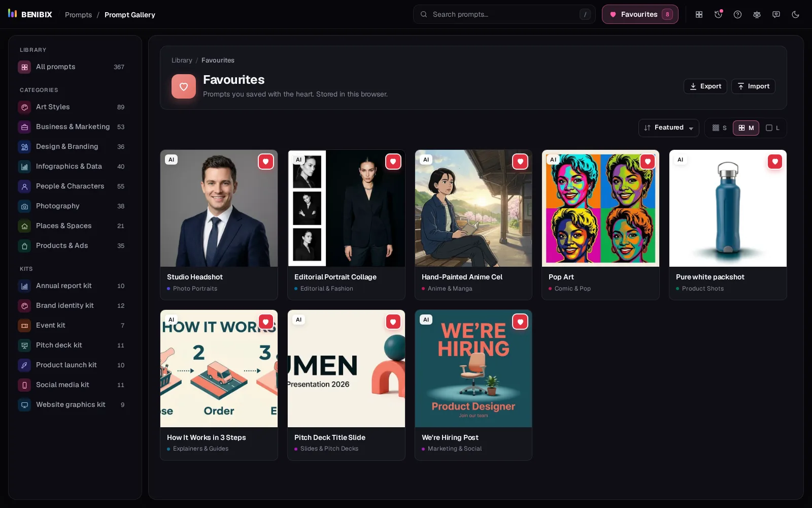Switch to small (S) grid view
The width and height of the screenshot is (812, 508).
coord(719,128)
